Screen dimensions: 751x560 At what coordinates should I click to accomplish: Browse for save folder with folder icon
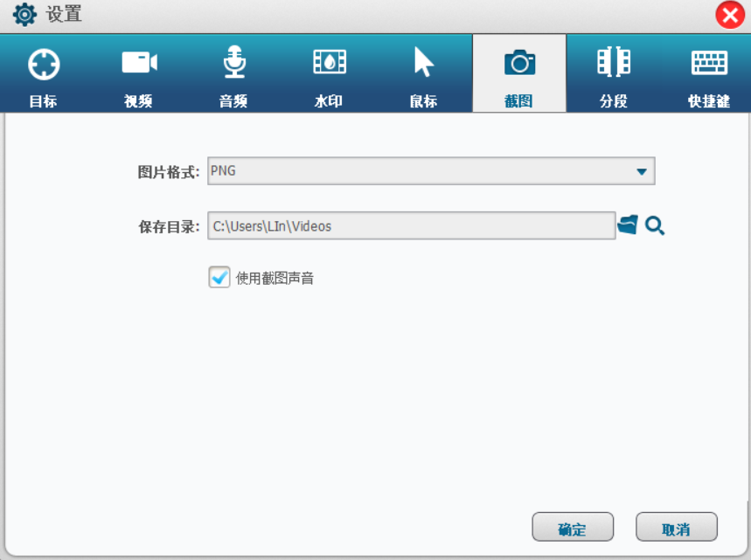[628, 225]
